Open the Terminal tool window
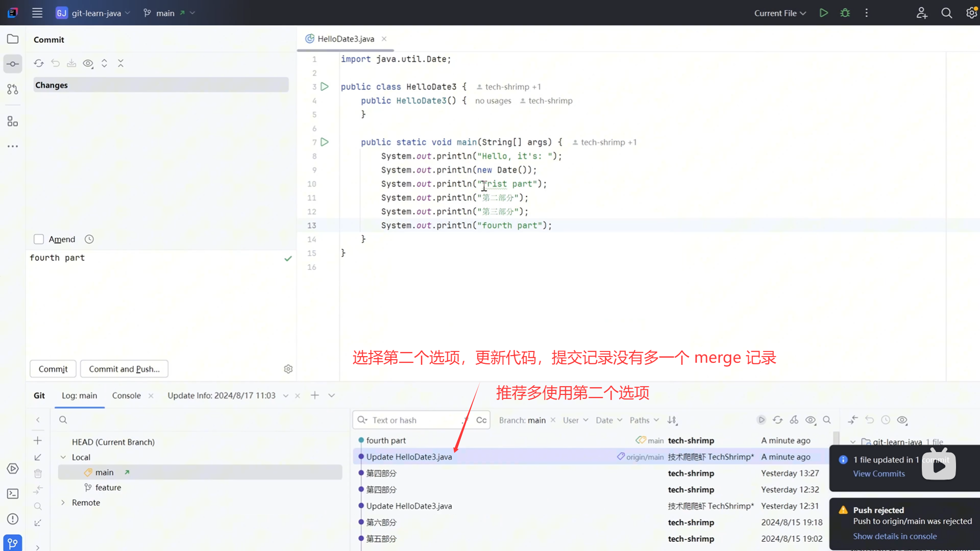This screenshot has width=980, height=551. (13, 494)
